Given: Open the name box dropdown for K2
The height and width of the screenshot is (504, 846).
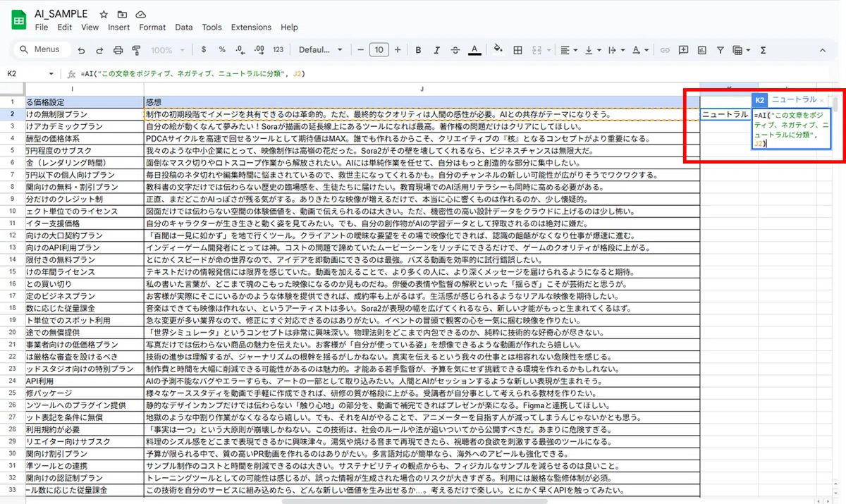Looking at the screenshot, I should pyautogui.click(x=51, y=74).
